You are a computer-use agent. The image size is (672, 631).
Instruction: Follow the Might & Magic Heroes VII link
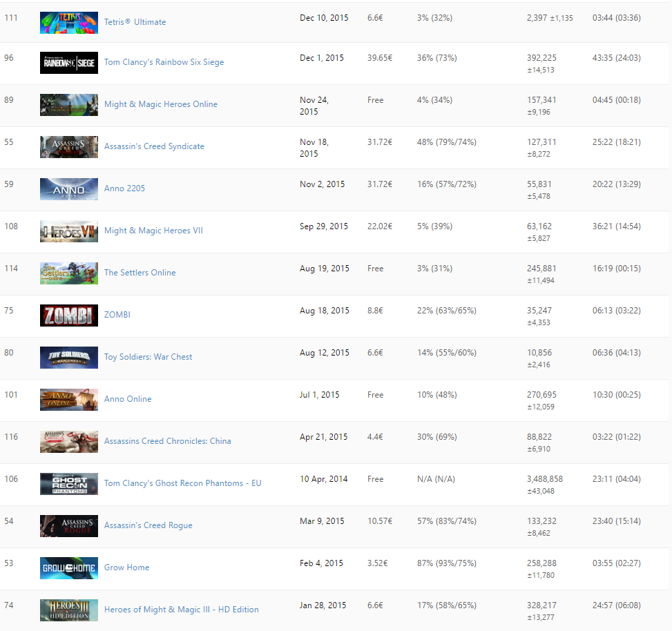pos(153,231)
